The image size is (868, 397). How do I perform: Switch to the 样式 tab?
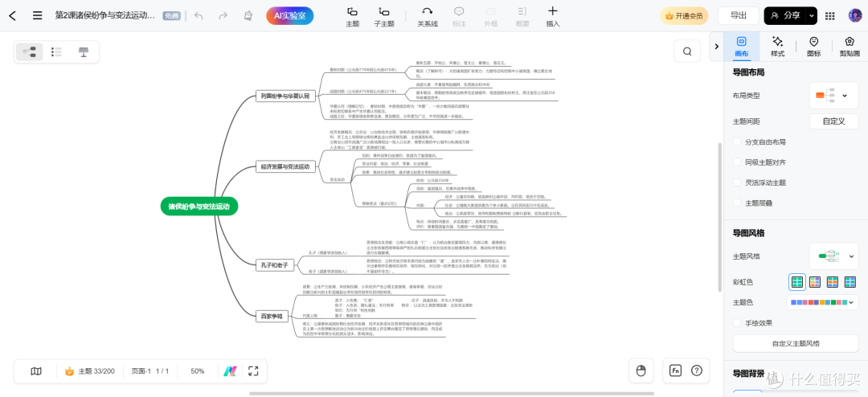point(777,46)
